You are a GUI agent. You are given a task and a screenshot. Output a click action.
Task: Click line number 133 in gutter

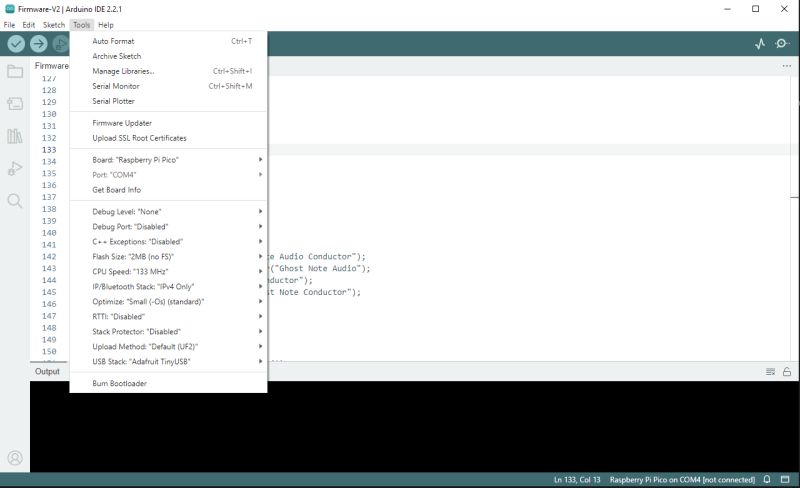49,150
